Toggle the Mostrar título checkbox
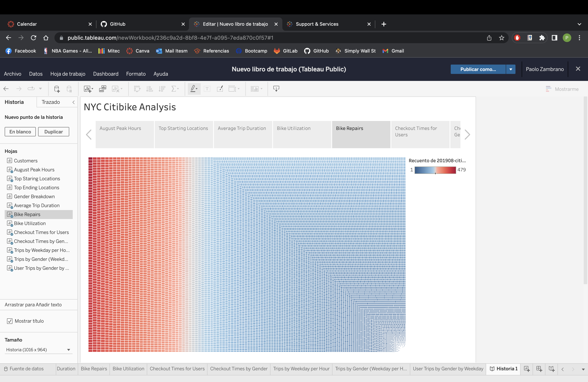 point(10,321)
